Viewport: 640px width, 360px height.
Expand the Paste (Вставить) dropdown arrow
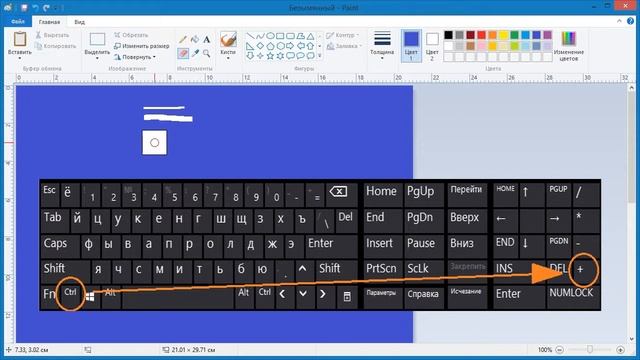tap(20, 58)
